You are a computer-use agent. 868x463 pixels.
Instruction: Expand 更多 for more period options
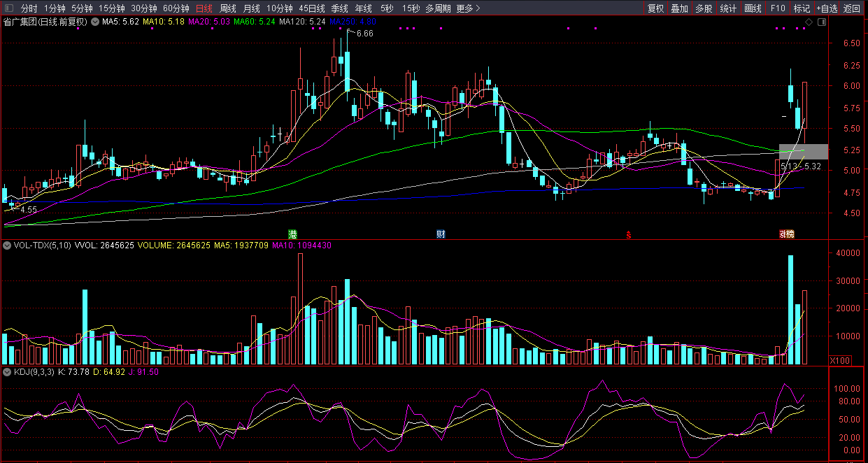tap(468, 8)
